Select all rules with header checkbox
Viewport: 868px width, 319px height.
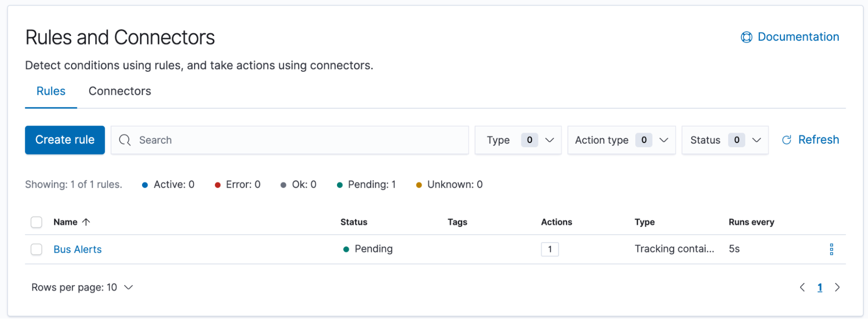[x=36, y=223]
